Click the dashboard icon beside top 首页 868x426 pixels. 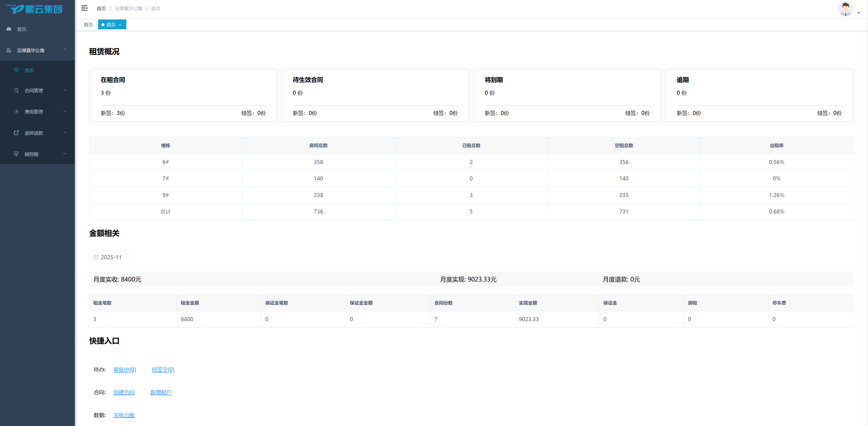click(9, 29)
